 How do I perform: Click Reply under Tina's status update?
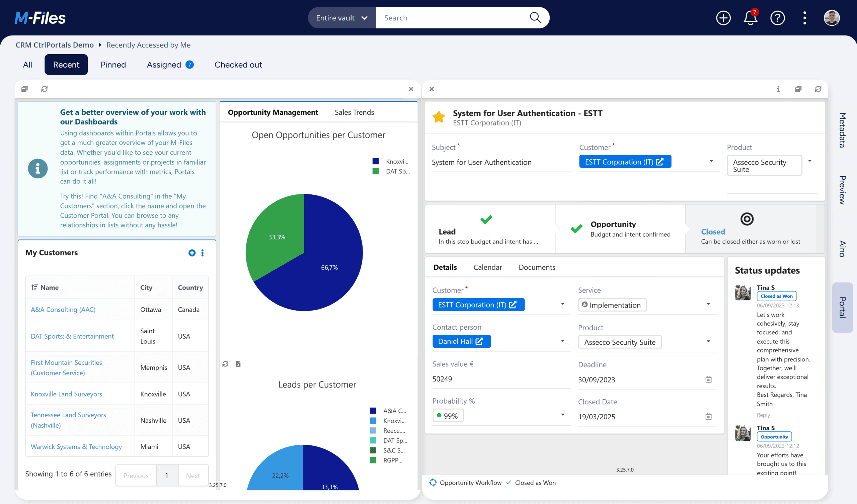(x=763, y=415)
